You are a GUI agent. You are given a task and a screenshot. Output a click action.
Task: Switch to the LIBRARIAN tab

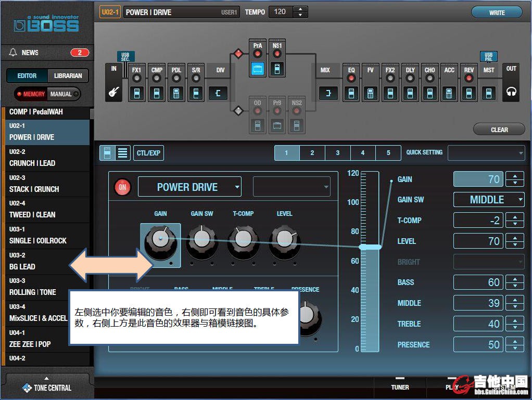(x=68, y=75)
